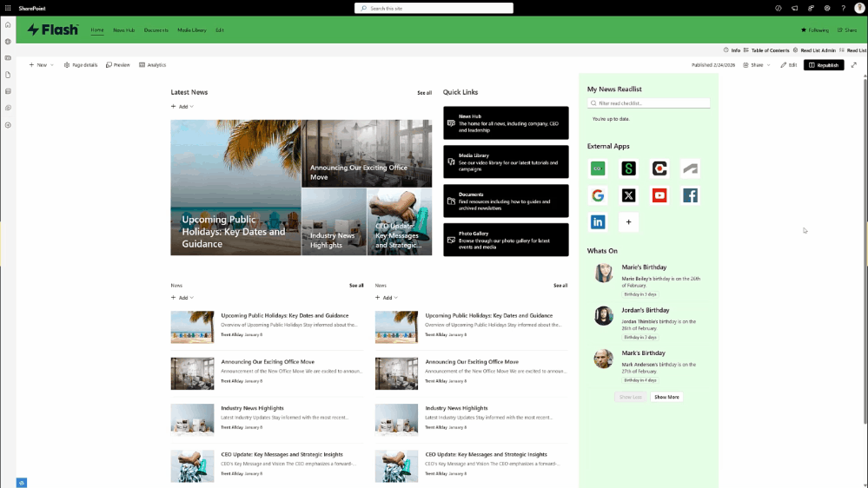Expand the Add dropdown under Latest News
This screenshot has width=868, height=488.
click(182, 107)
